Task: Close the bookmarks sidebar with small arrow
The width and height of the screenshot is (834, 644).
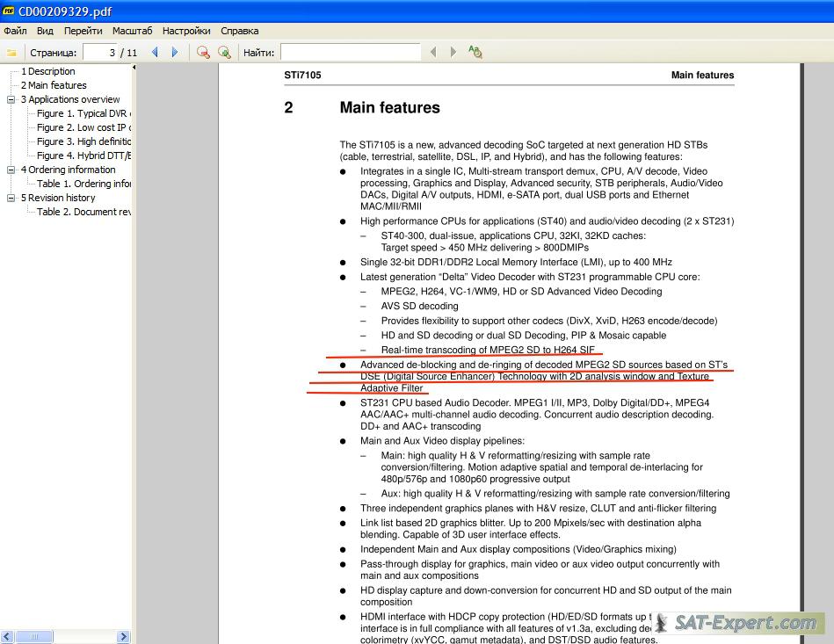Action: (134, 68)
